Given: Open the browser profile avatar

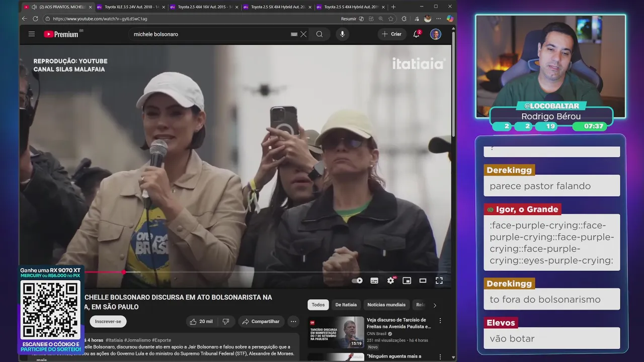Looking at the screenshot, I should pos(428,19).
